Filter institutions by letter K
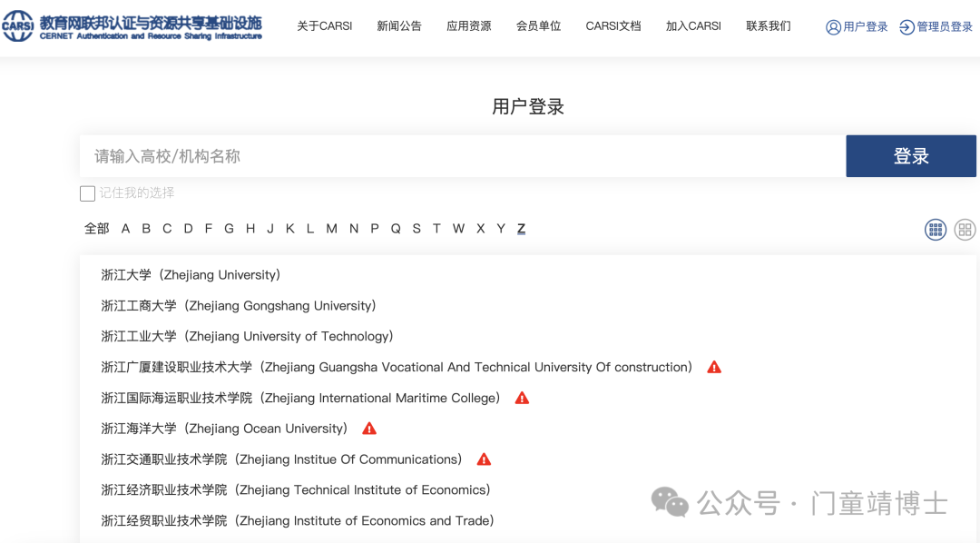Screen dimensions: 980x543 [290, 228]
